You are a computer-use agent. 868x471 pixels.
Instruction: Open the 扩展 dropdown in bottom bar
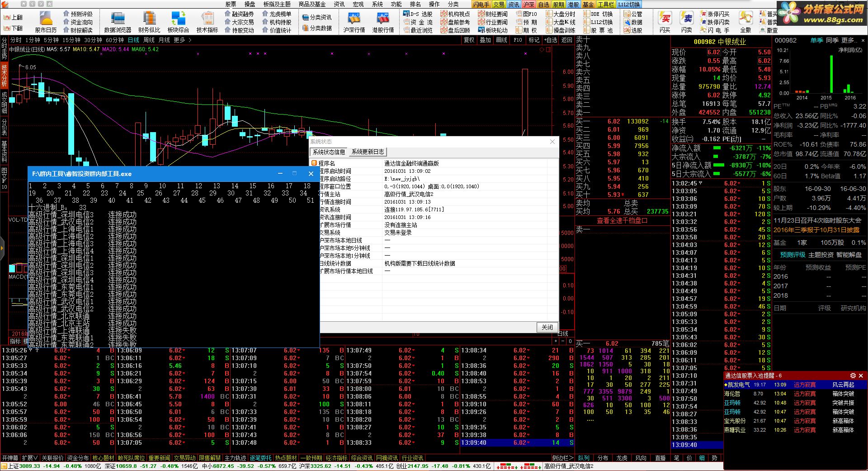click(30, 458)
